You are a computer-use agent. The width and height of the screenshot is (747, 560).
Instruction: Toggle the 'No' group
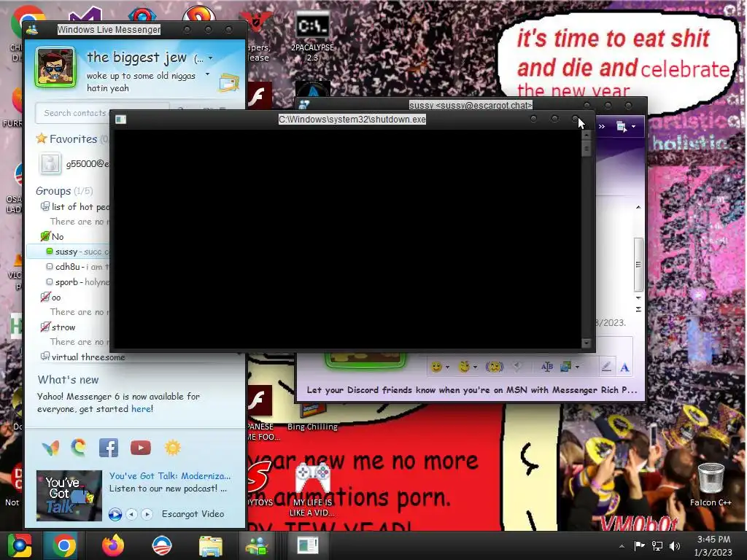[53, 236]
